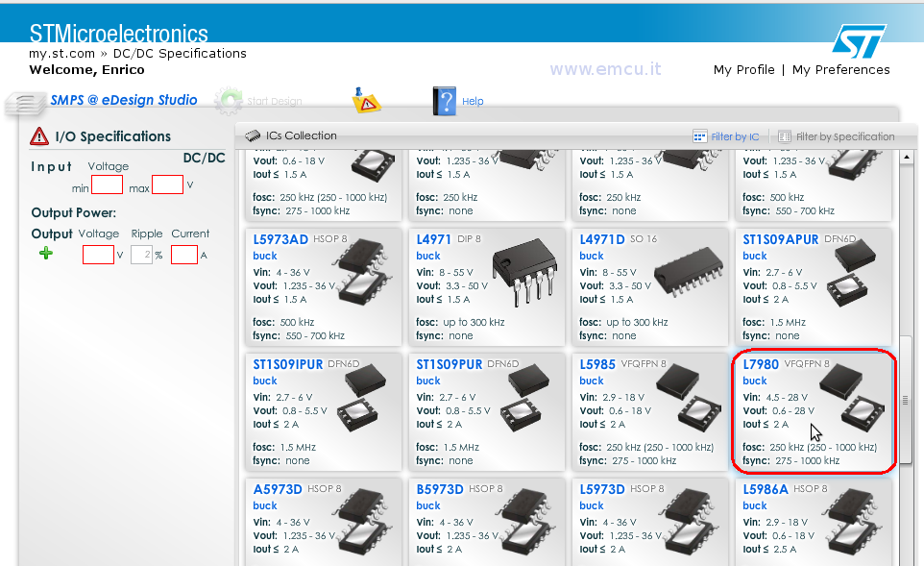Switch to Filter by Specification view

click(845, 136)
